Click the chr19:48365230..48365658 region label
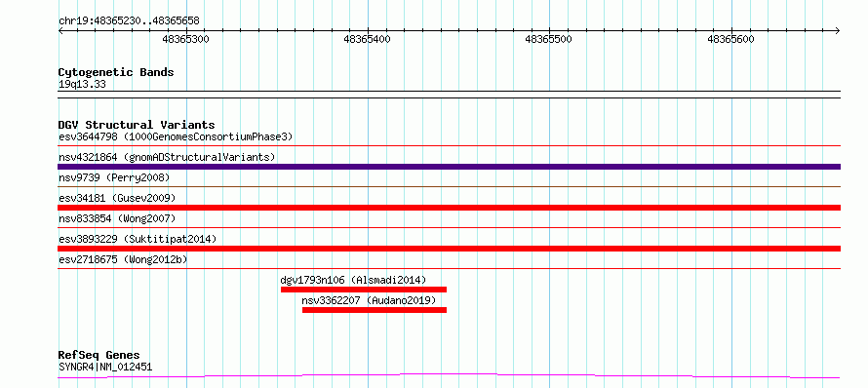This screenshot has height=388, width=868. pyautogui.click(x=129, y=21)
